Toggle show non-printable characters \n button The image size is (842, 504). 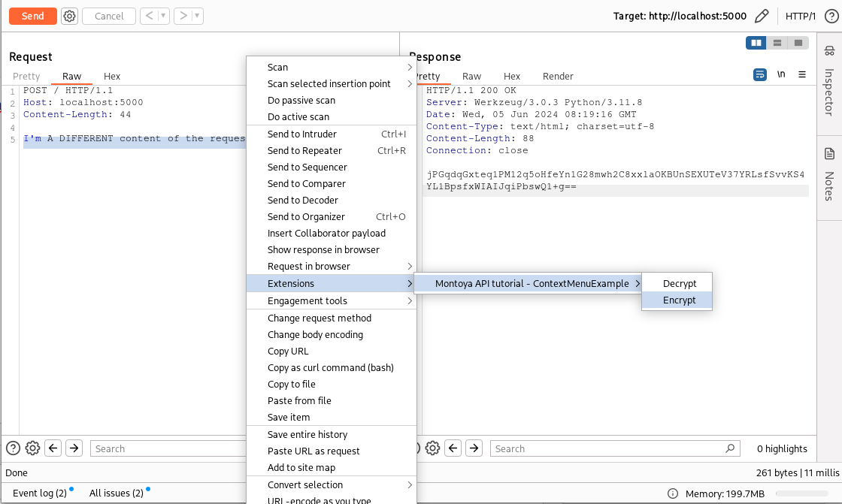pyautogui.click(x=781, y=75)
